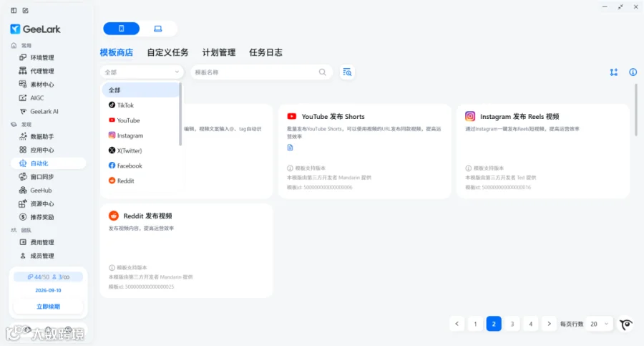Image resolution: width=644 pixels, height=346 pixels.
Task: Open 费用管理 in sidebar
Action: (42, 242)
